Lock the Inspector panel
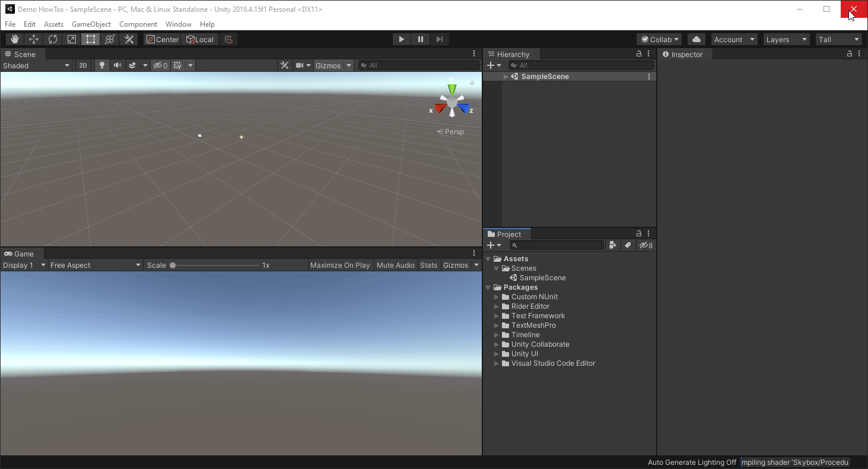The height and width of the screenshot is (469, 868). click(x=850, y=53)
